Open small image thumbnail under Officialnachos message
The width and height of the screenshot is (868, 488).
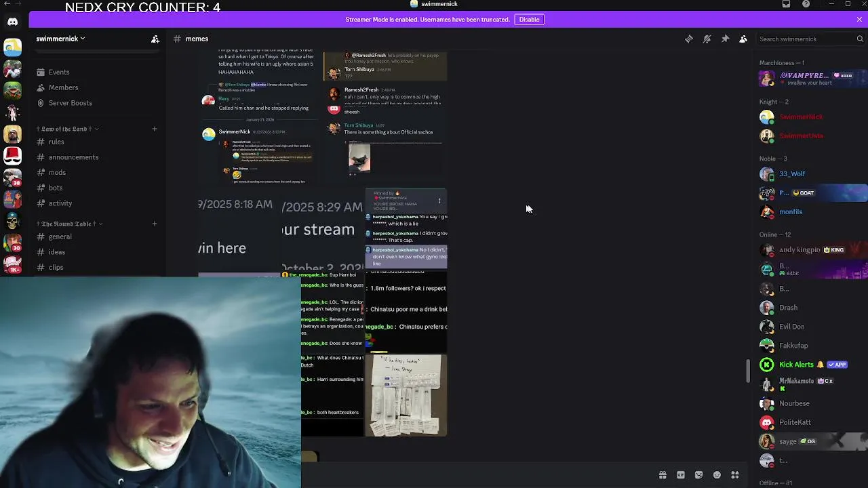(x=359, y=159)
